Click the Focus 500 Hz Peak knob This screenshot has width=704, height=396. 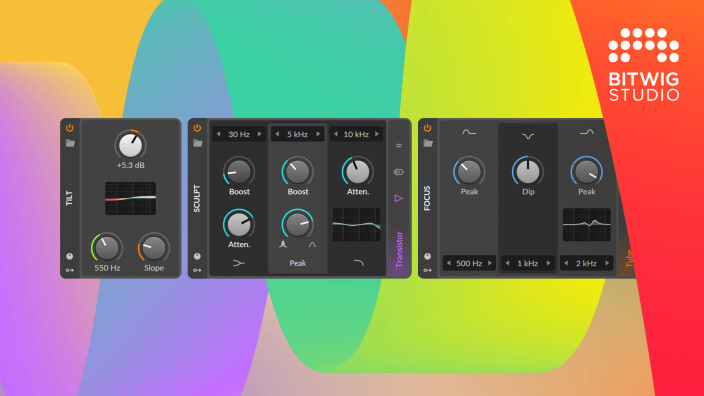pos(469,172)
